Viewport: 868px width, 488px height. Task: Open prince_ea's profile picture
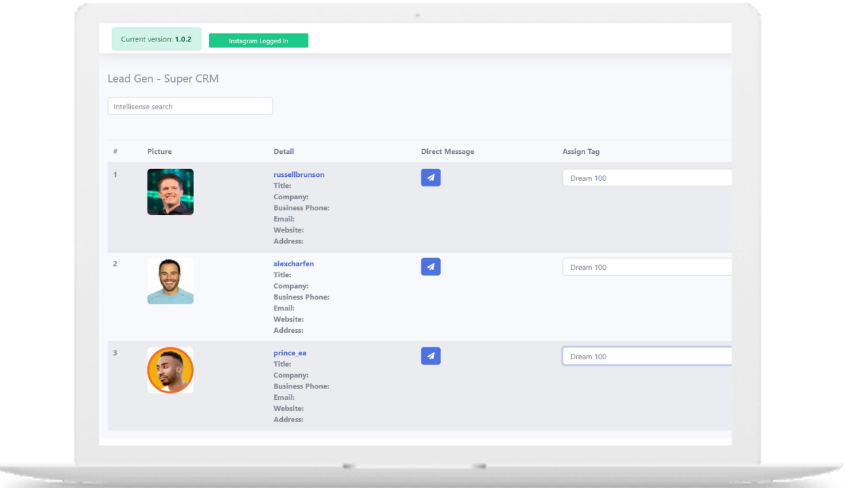tap(170, 370)
